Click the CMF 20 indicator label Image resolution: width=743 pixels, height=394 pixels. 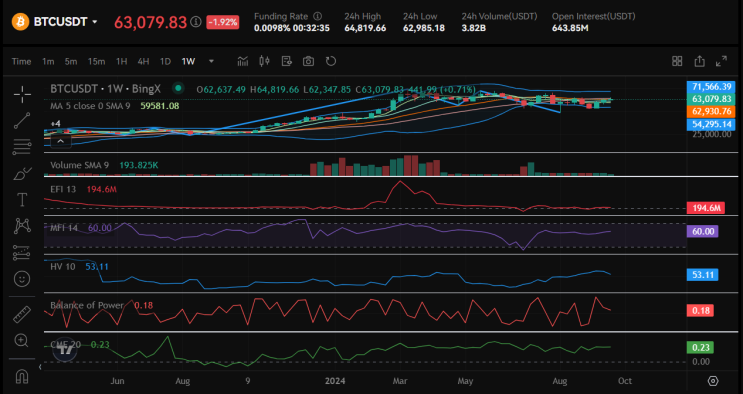click(66, 345)
